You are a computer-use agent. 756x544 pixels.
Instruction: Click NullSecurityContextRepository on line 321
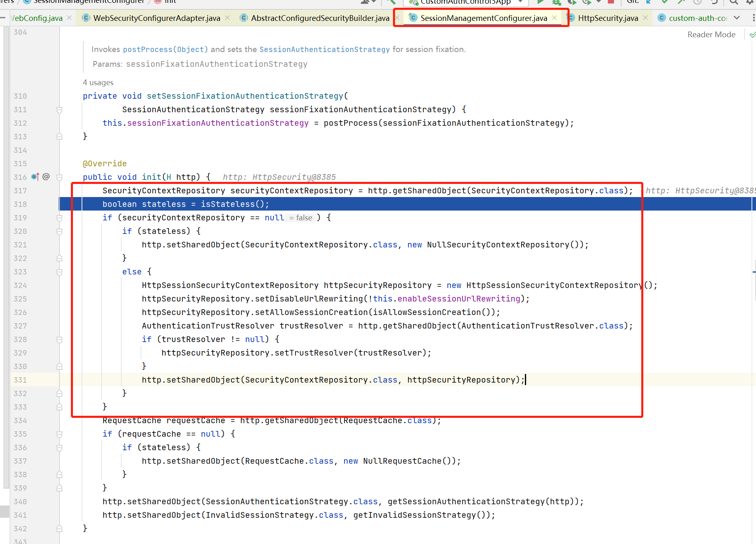coord(498,245)
